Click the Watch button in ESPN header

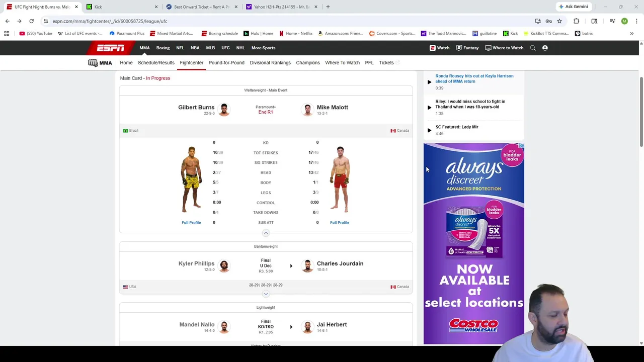pyautogui.click(x=439, y=48)
